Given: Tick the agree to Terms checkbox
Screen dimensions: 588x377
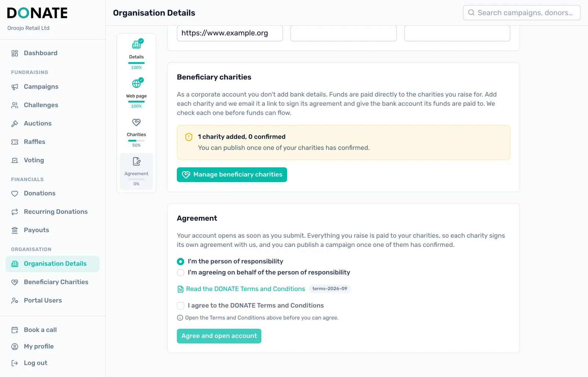Looking at the screenshot, I should (x=180, y=306).
